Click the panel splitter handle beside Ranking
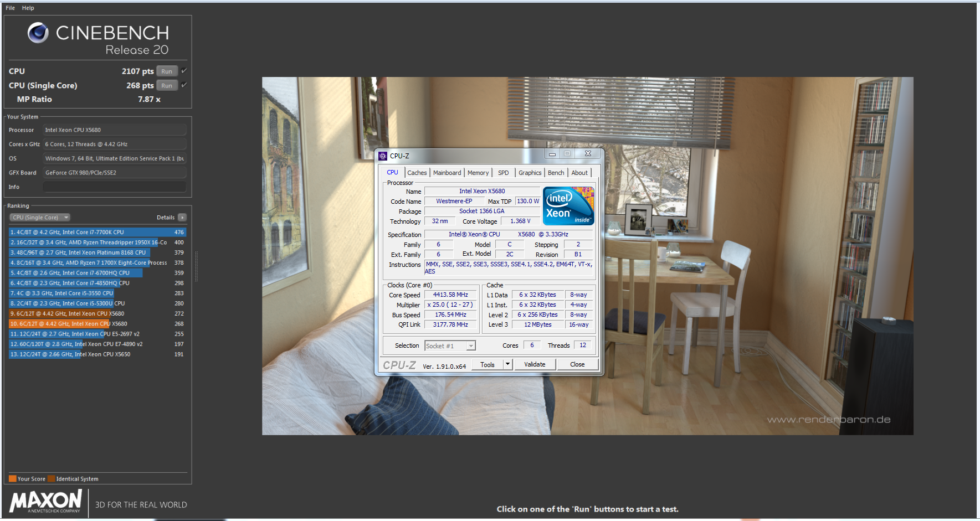980x521 pixels. [x=196, y=266]
